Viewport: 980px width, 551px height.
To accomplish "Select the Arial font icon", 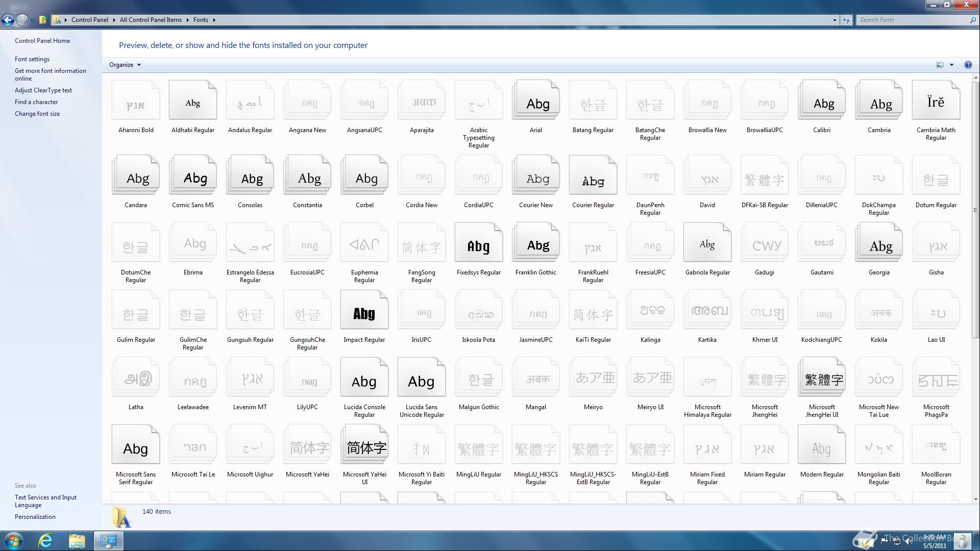I will coord(536,101).
